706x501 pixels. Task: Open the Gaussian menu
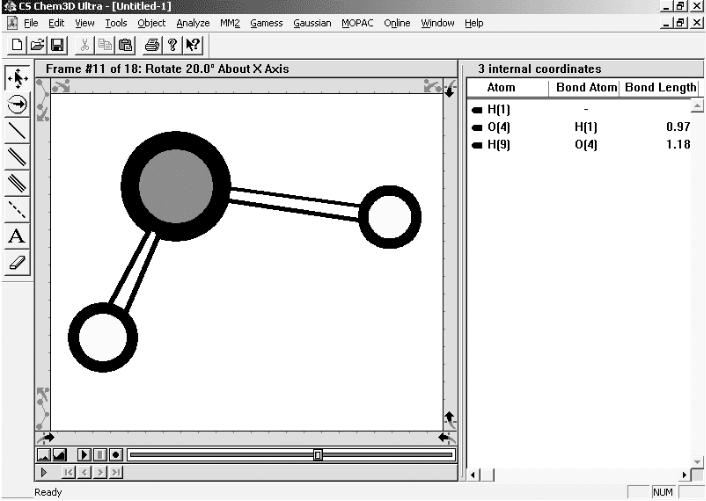coord(312,23)
